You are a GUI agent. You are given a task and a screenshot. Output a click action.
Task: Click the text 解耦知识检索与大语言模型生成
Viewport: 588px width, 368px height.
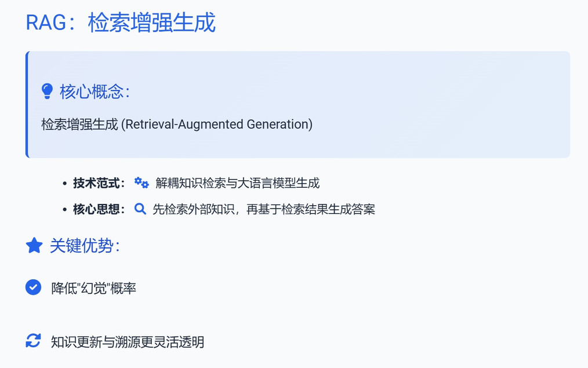coord(237,183)
